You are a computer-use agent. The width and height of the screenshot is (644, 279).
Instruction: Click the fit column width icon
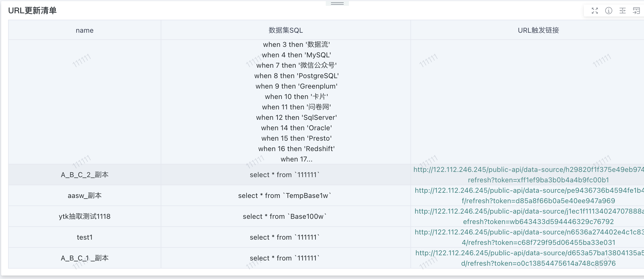[622, 11]
